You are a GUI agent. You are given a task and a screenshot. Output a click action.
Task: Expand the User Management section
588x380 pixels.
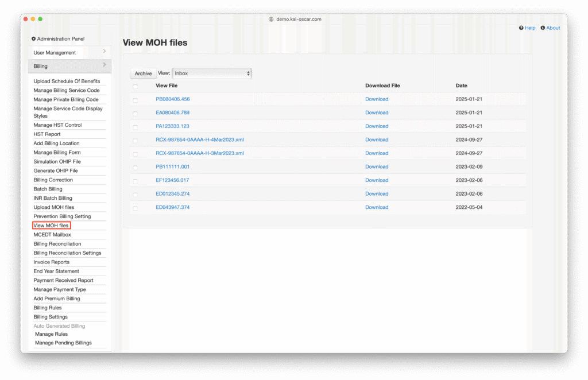(69, 52)
